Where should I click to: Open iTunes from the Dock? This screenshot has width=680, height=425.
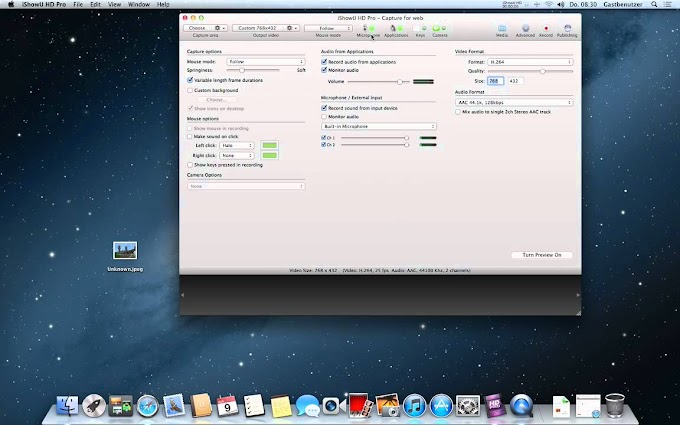click(x=414, y=406)
